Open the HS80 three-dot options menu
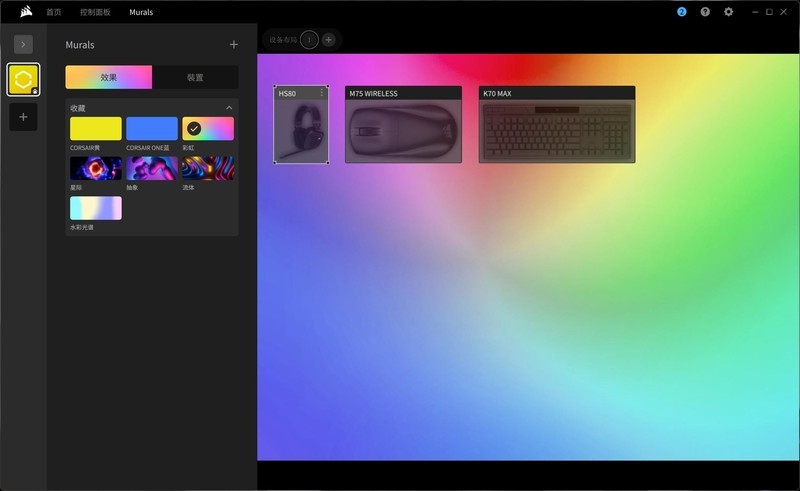This screenshot has height=491, width=800. coord(322,93)
